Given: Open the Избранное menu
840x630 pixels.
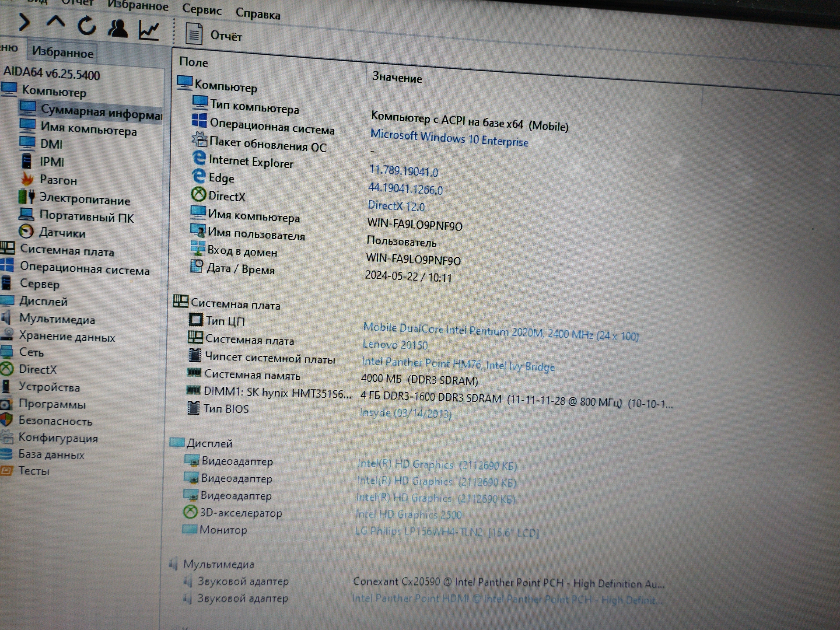Looking at the screenshot, I should pos(138,5).
